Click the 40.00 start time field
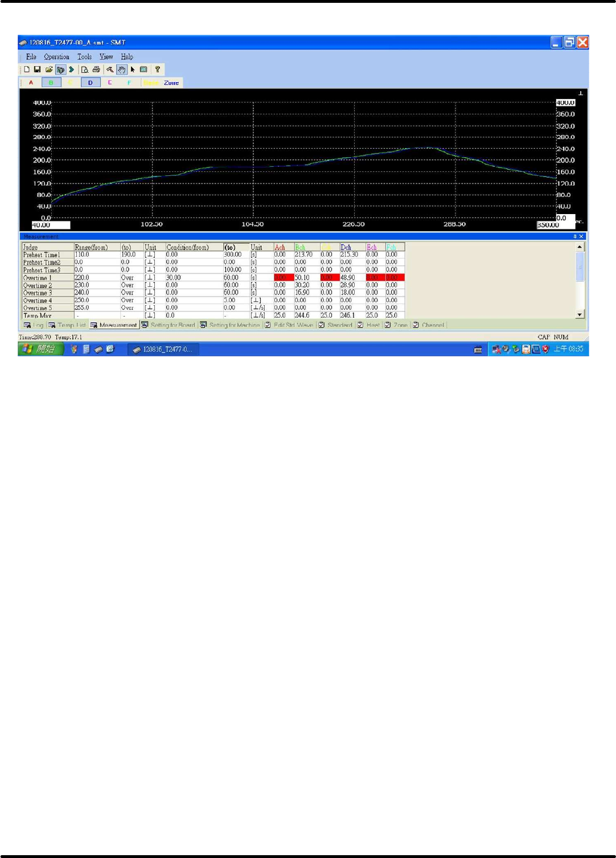616x858 pixels. click(51, 225)
